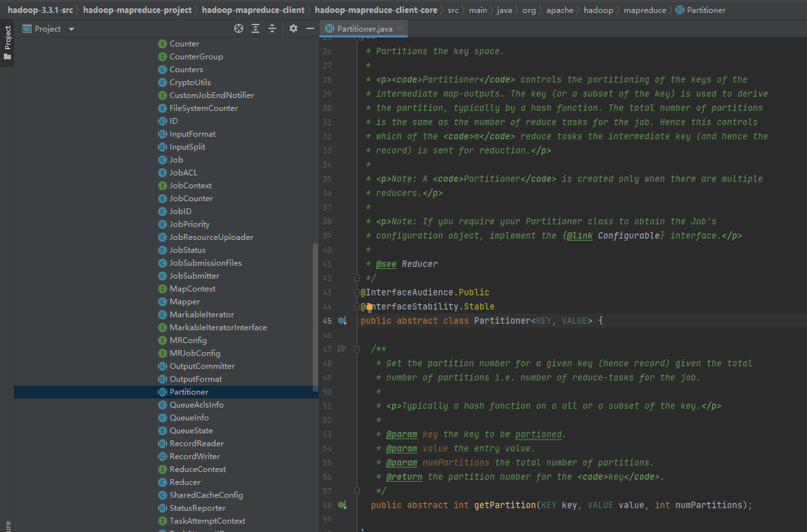Open Project panel settings gear

tap(294, 28)
